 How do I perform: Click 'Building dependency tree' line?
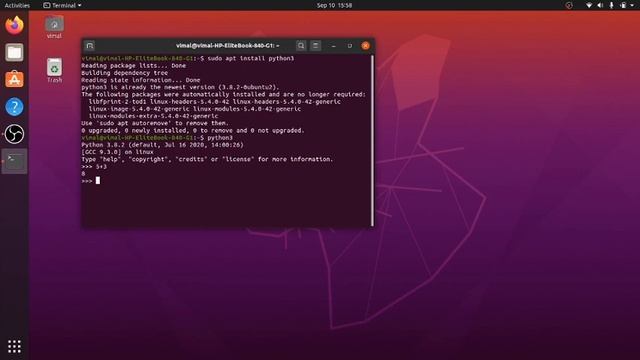pos(124,73)
